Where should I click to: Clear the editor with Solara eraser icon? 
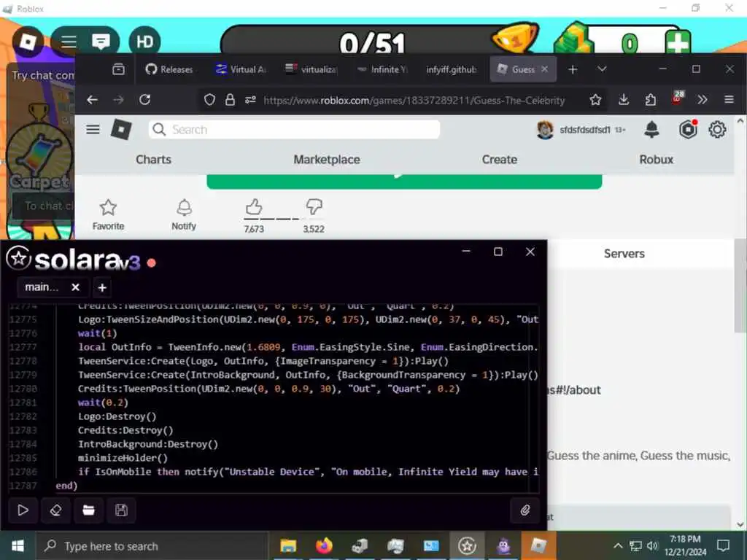[x=55, y=510]
